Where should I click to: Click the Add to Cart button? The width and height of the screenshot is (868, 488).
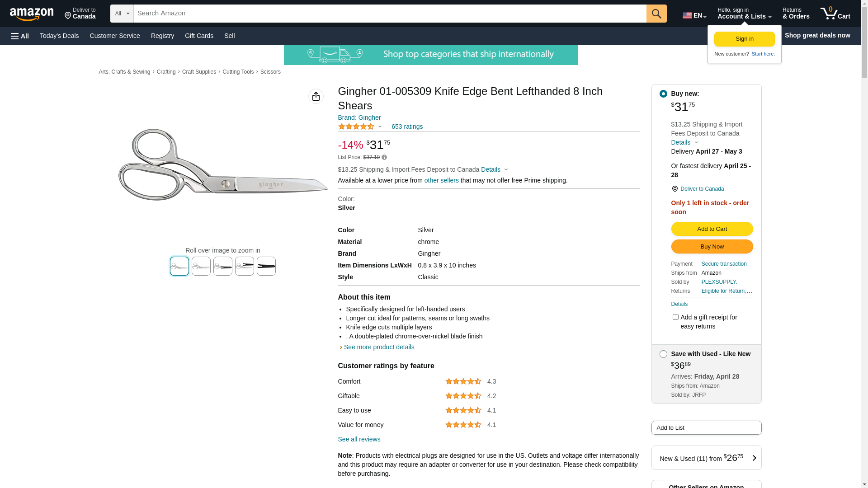712,229
